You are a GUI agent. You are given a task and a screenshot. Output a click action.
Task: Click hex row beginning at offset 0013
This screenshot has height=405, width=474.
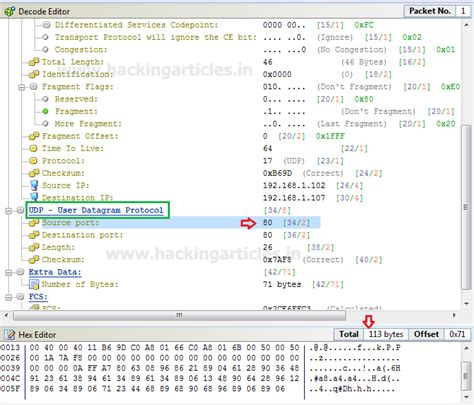click(201, 348)
